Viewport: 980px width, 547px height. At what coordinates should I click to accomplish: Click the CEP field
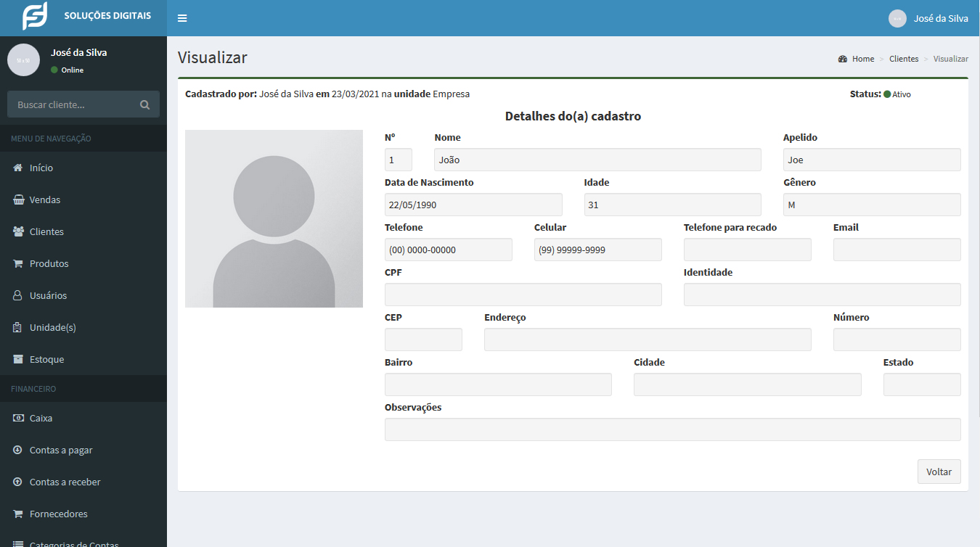tap(423, 340)
